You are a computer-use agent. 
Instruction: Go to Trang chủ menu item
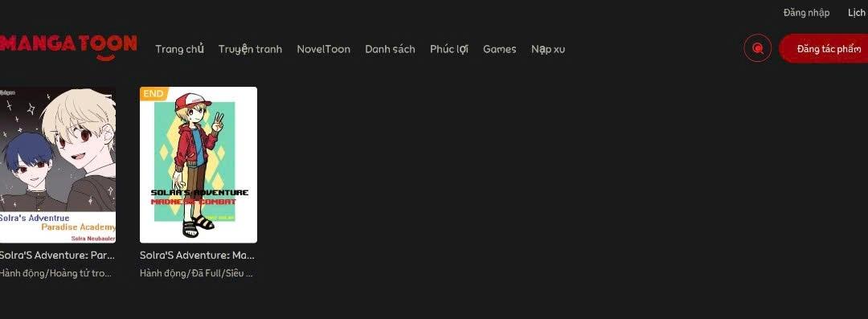tap(179, 49)
